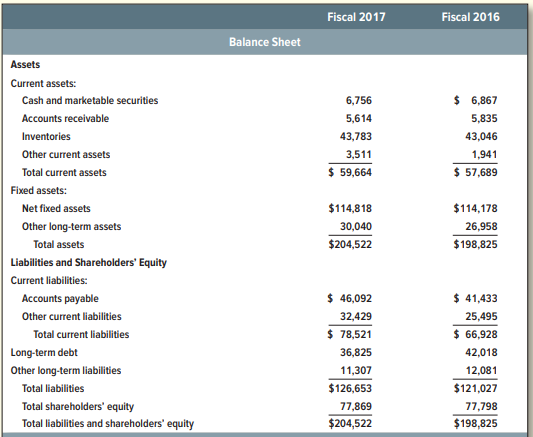Select the Balance Sheet title
Viewport: 533px width, 437px height.
[265, 42]
